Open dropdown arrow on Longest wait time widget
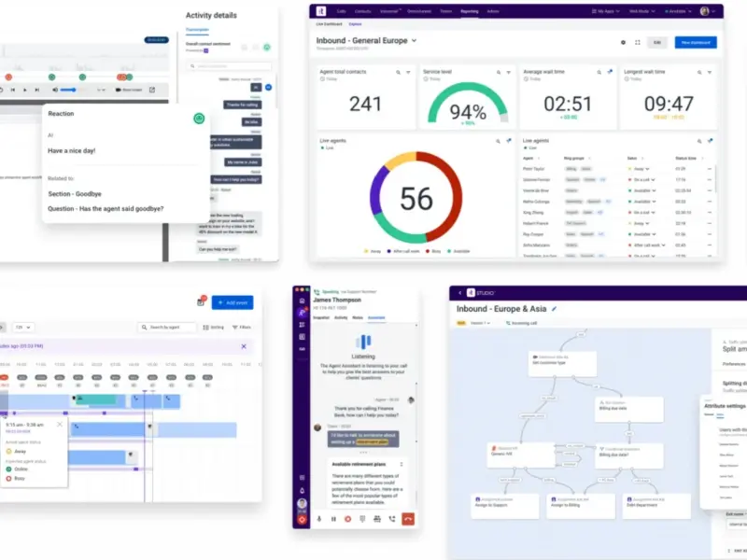The image size is (747, 560). coord(710,73)
